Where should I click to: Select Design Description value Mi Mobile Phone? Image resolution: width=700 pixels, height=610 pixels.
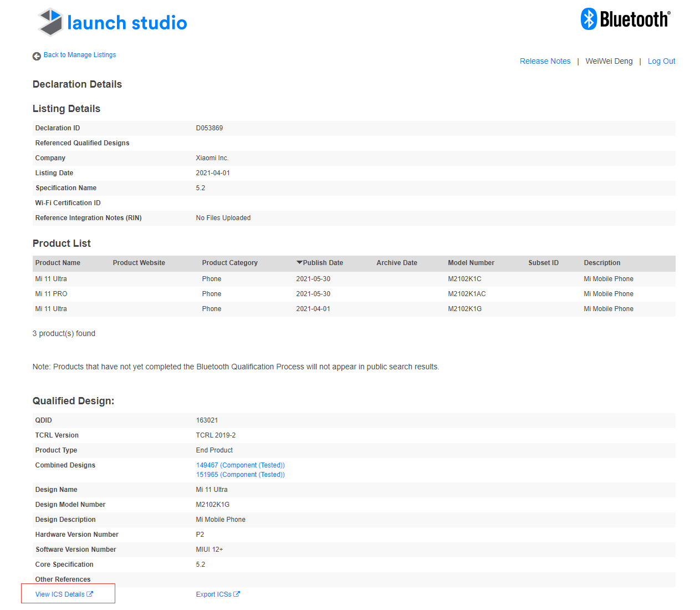tap(221, 520)
